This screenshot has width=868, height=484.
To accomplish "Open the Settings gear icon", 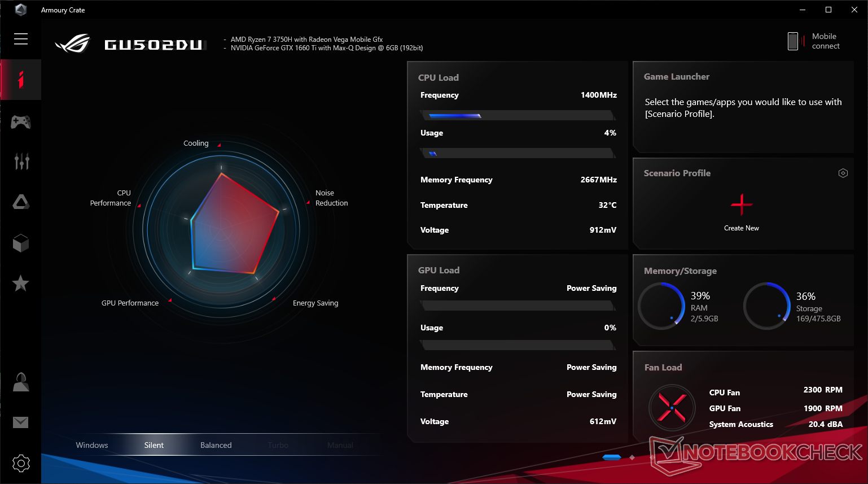I will (21, 464).
